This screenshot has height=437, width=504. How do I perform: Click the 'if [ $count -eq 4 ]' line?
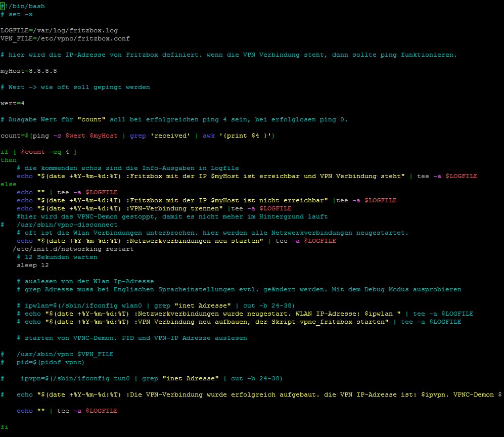coord(38,152)
